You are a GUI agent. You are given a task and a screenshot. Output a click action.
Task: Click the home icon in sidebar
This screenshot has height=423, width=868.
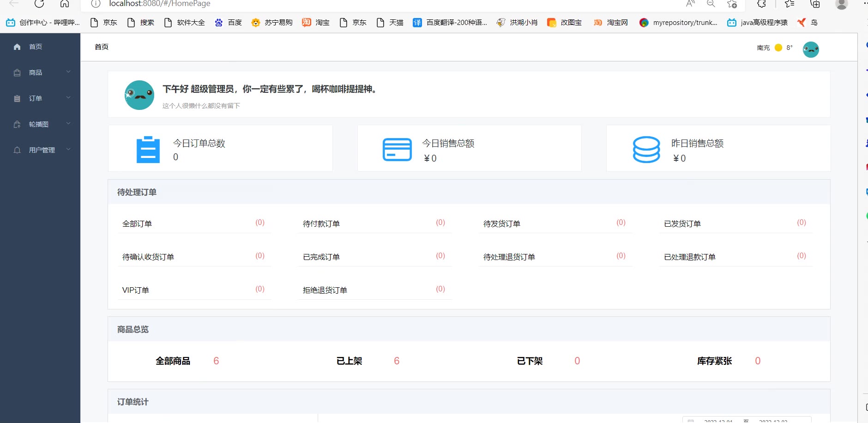pos(17,47)
